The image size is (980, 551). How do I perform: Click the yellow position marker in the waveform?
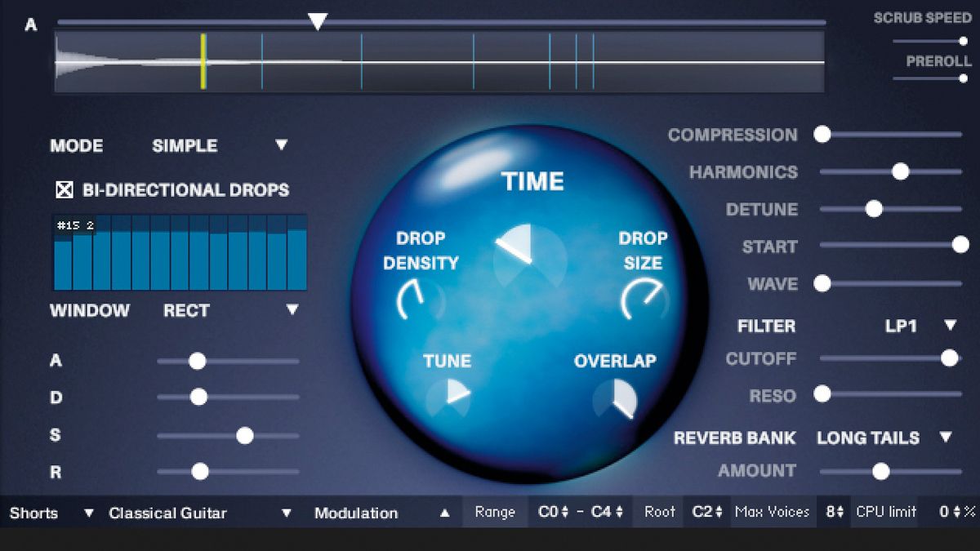pos(205,60)
